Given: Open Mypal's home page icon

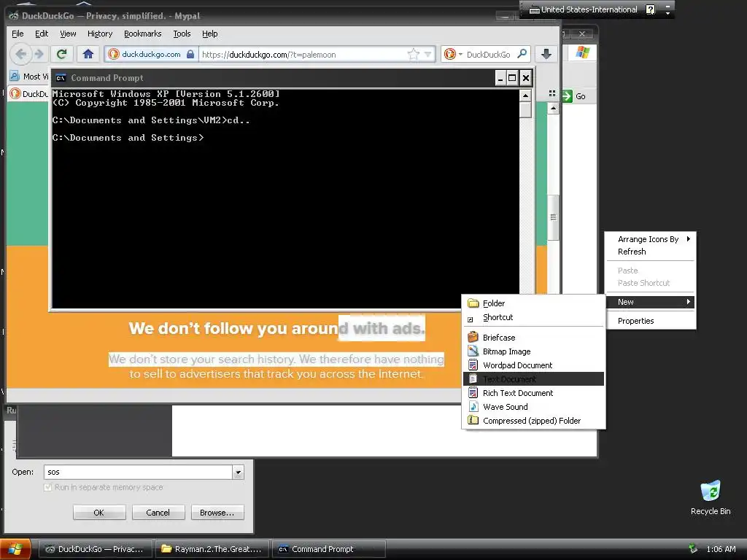Looking at the screenshot, I should point(88,54).
